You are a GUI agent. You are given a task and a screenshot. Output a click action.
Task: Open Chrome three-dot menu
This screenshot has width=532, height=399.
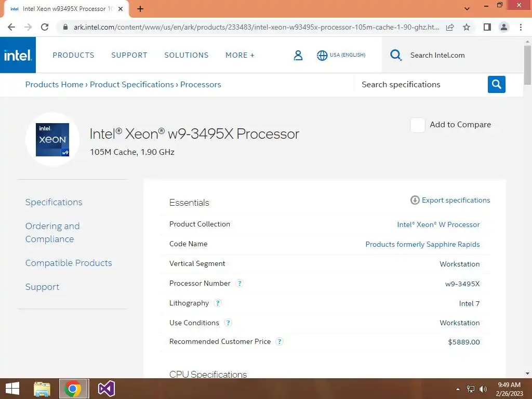(x=521, y=27)
